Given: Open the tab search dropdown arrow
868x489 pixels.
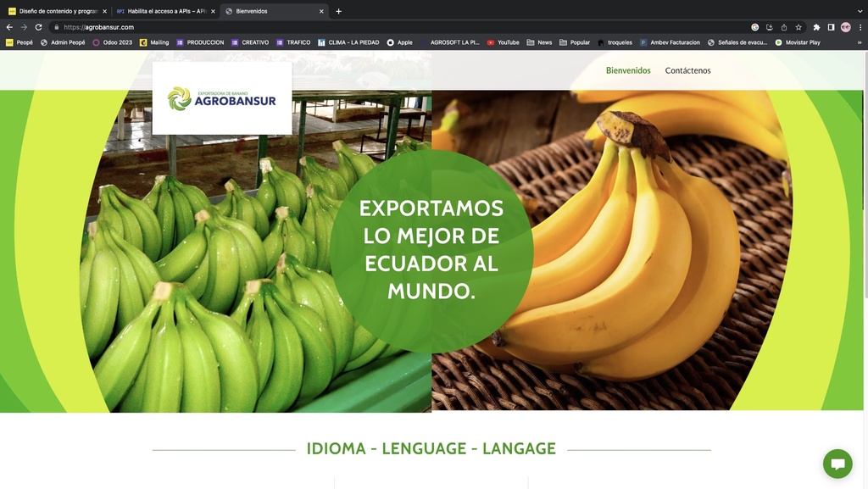Looking at the screenshot, I should point(860,11).
